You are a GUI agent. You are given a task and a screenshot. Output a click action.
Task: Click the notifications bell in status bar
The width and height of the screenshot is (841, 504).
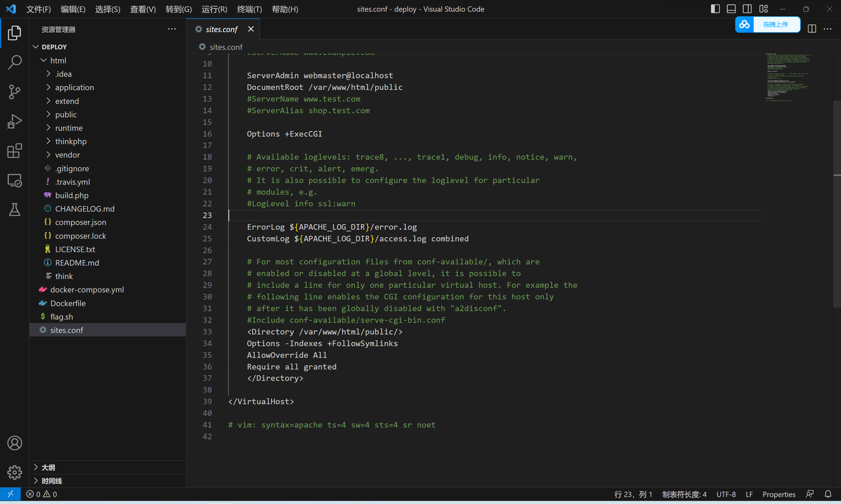click(828, 494)
